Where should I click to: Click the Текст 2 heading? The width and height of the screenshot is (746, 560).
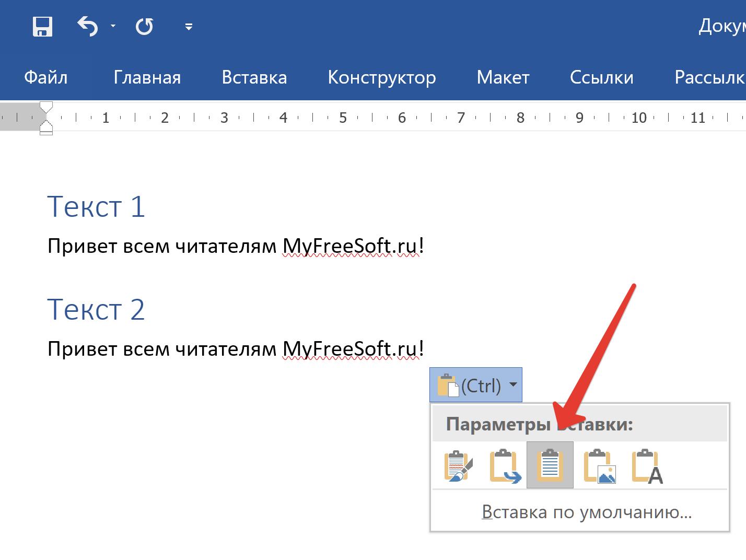pos(96,309)
